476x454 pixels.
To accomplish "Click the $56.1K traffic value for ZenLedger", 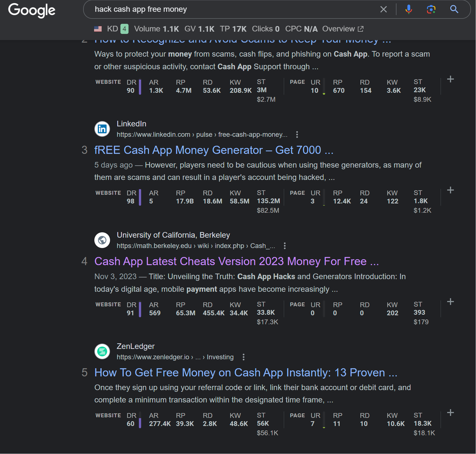I will coord(267,433).
